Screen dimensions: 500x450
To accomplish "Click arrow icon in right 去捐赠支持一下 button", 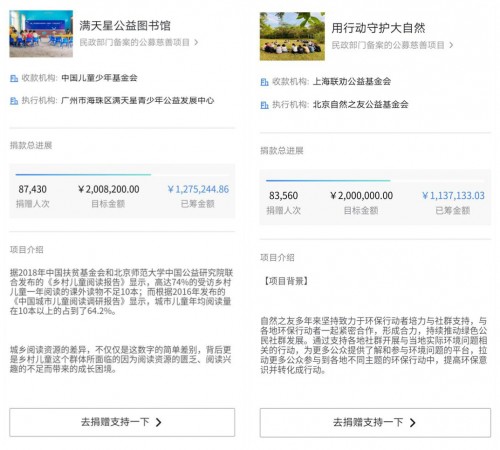I will point(413,423).
